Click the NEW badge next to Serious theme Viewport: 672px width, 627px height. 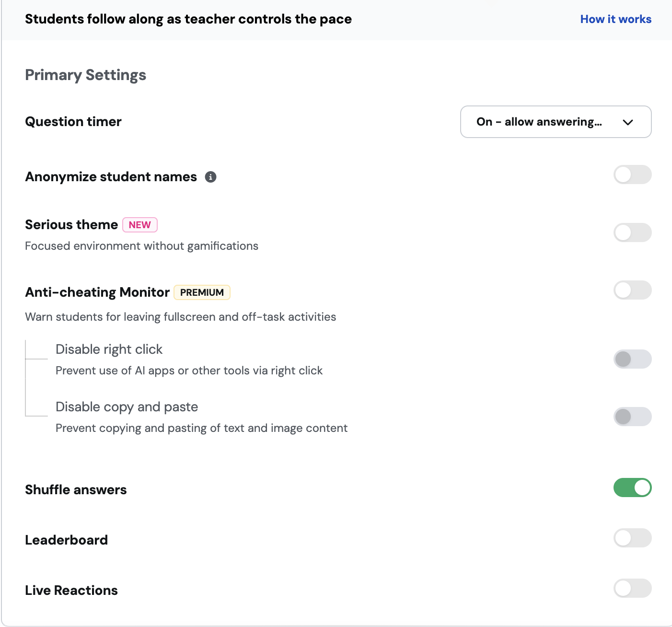pyautogui.click(x=140, y=225)
